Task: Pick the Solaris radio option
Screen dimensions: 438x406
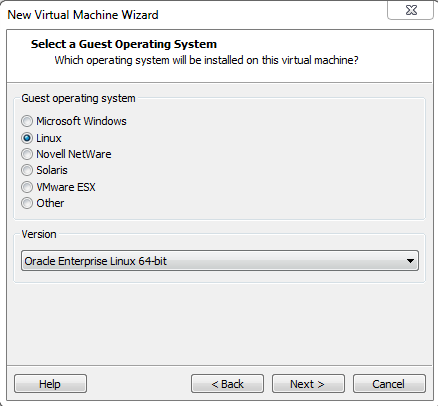Action: coord(27,170)
